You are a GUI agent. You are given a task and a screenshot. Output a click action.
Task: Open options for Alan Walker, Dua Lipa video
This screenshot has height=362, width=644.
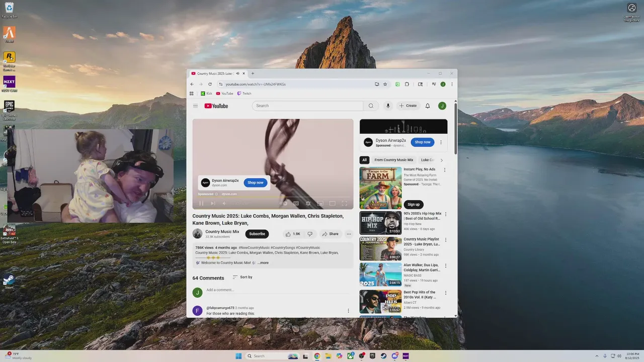coord(445,265)
